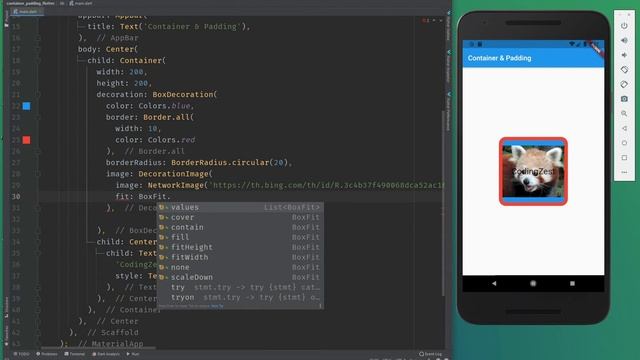Viewport: 640px width, 360px height.
Task: Select 'values' in the autocomplete popup
Action: click(240, 207)
